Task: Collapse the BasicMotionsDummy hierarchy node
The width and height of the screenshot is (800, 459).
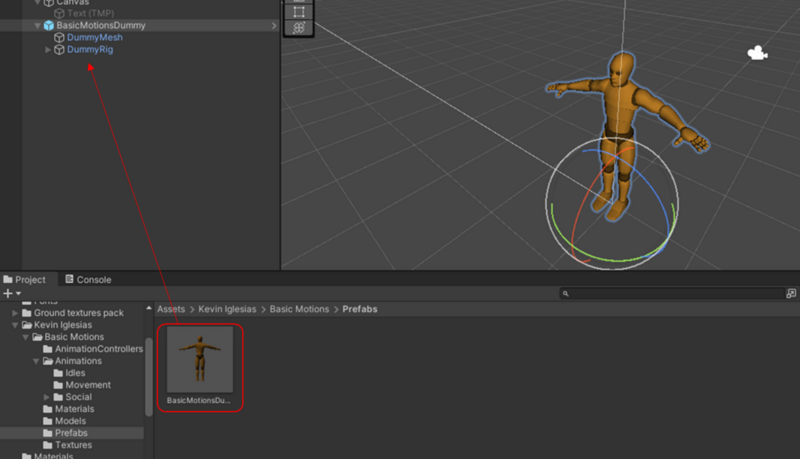Action: (37, 25)
